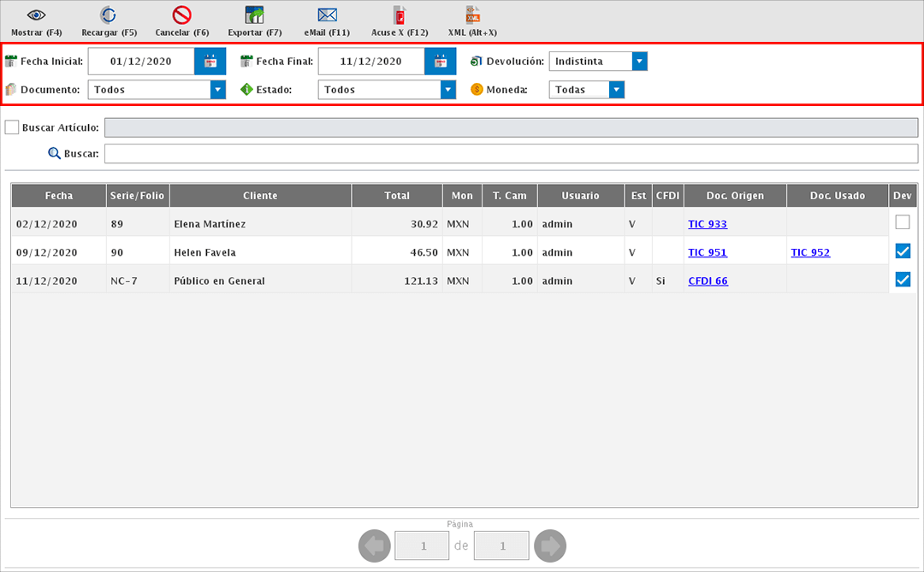Uncheck Dev box for Helen Favela row

pyautogui.click(x=902, y=251)
